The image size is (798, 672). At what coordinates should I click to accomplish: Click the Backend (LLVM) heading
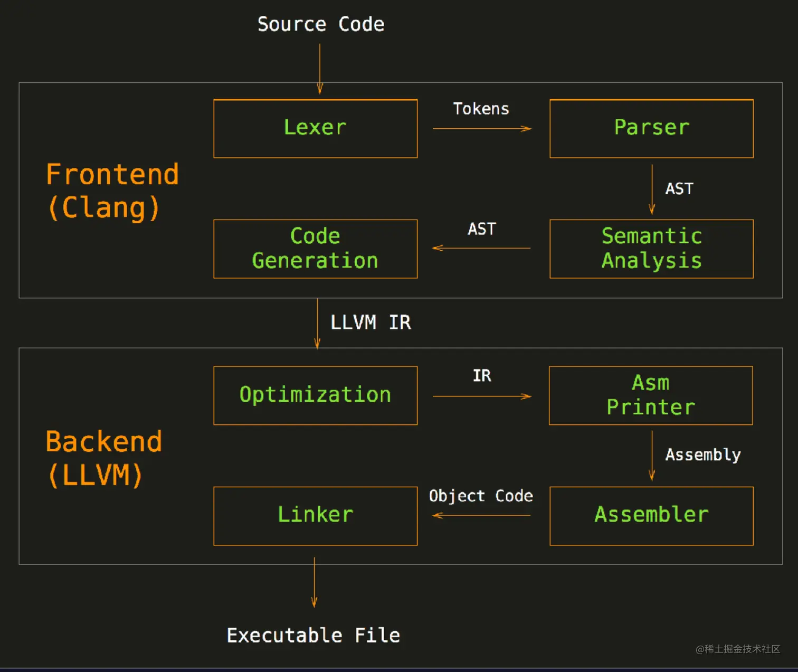pyautogui.click(x=103, y=458)
